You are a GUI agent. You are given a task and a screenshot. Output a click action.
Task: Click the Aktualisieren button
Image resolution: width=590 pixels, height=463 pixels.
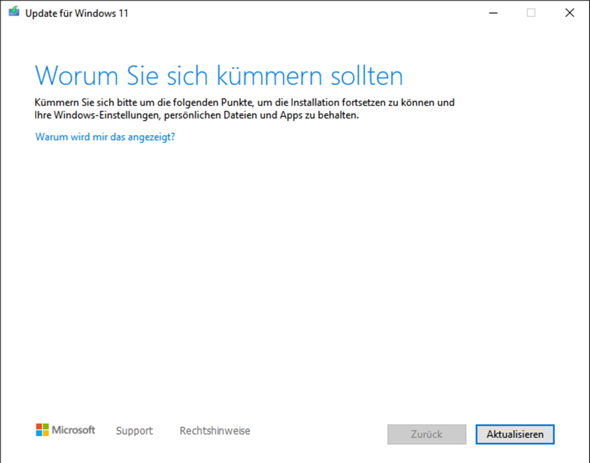tap(515, 434)
